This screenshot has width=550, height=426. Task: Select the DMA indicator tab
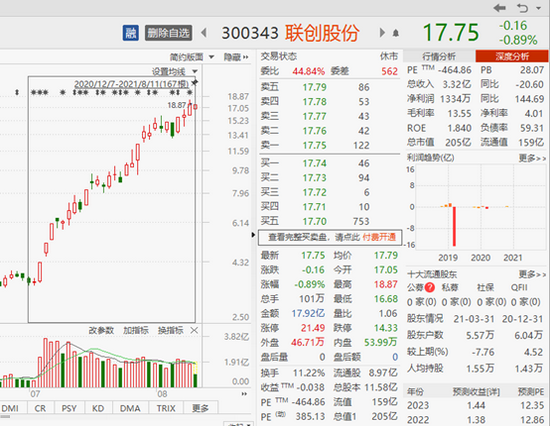tap(130, 408)
